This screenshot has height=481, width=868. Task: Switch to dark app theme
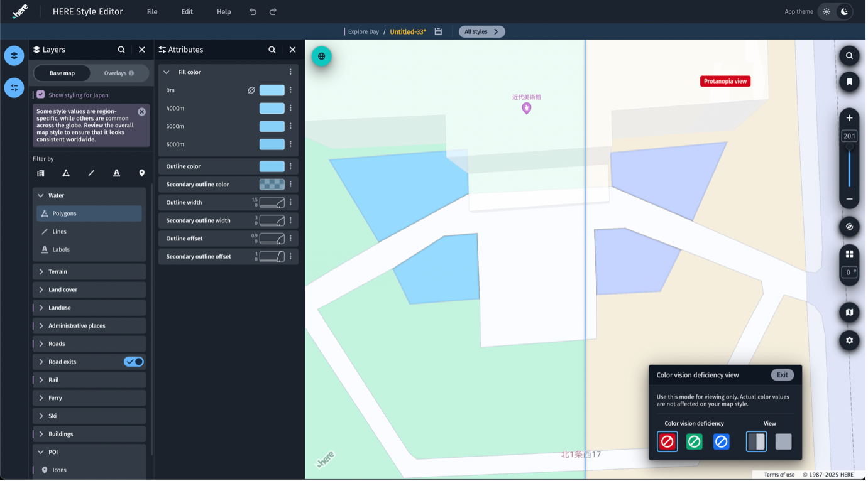pos(845,12)
